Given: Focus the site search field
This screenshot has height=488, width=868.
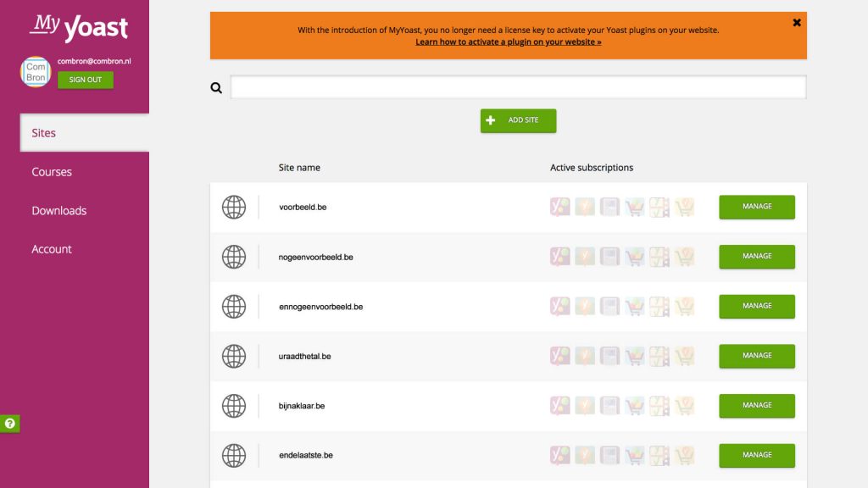Looking at the screenshot, I should coord(518,87).
